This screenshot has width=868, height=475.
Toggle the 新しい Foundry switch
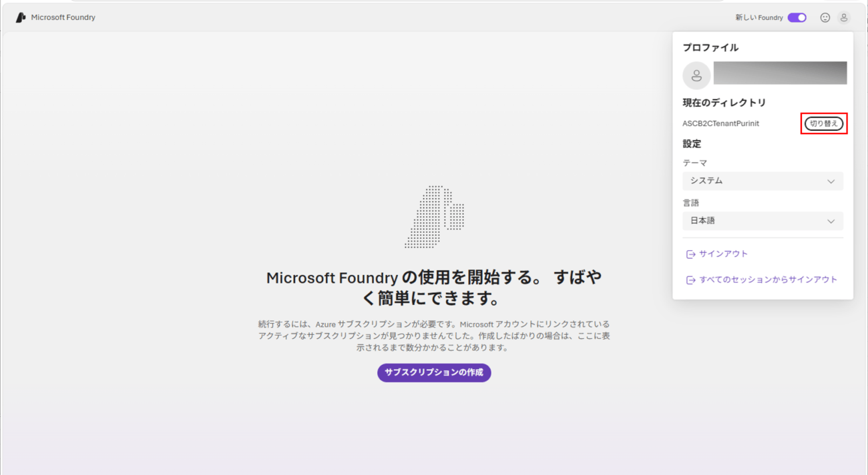(x=797, y=18)
